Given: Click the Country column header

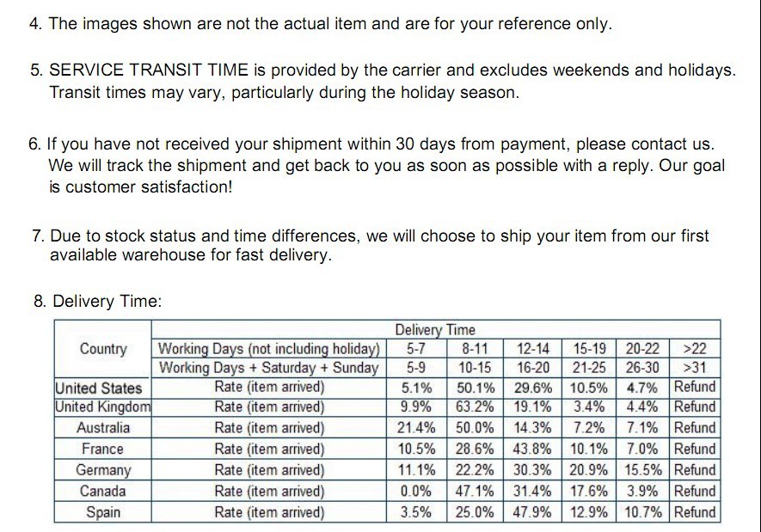Looking at the screenshot, I should point(103,349).
